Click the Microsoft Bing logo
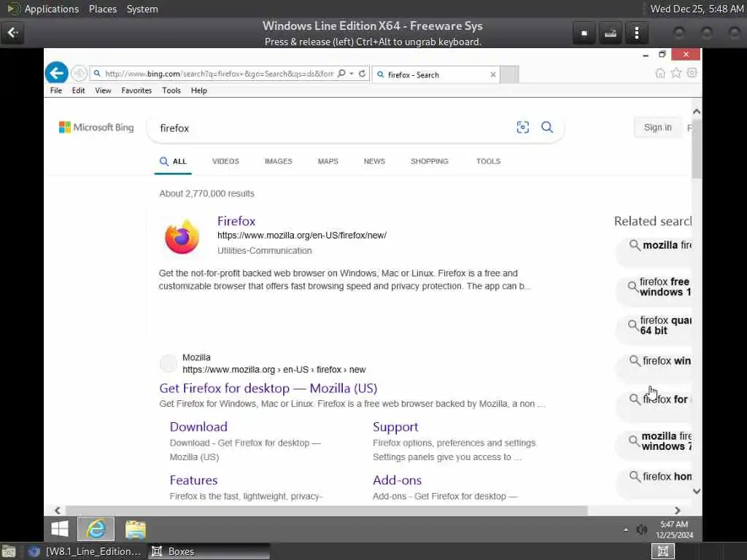Image resolution: width=747 pixels, height=560 pixels. click(96, 128)
